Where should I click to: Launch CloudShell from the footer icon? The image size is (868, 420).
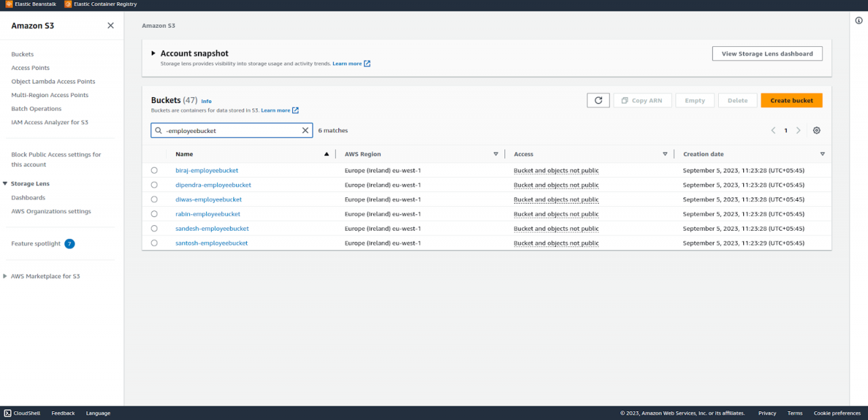tap(7, 413)
